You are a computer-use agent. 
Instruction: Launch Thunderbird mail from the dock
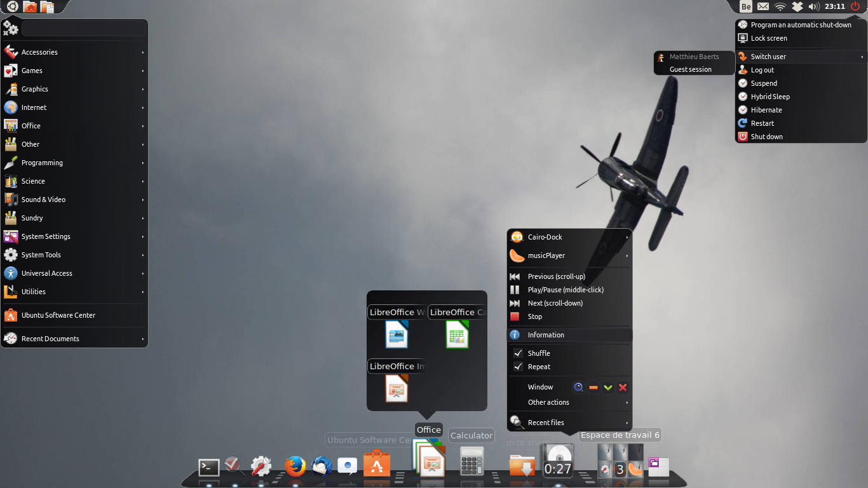tap(322, 467)
